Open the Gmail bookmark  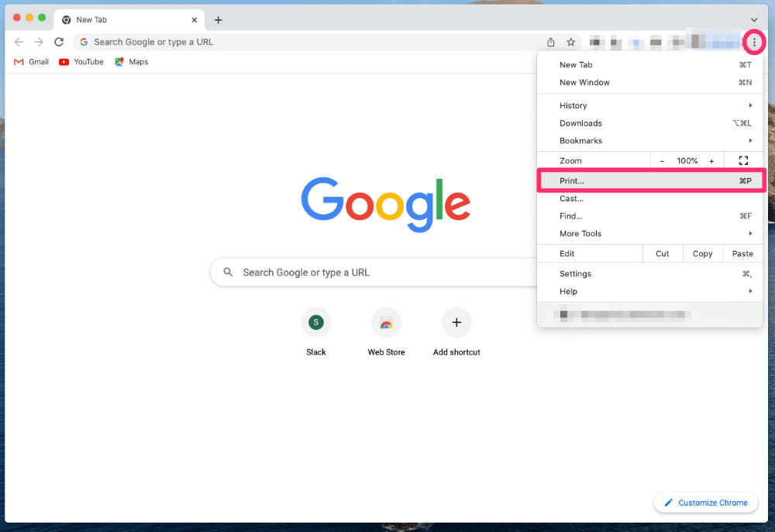click(x=31, y=62)
